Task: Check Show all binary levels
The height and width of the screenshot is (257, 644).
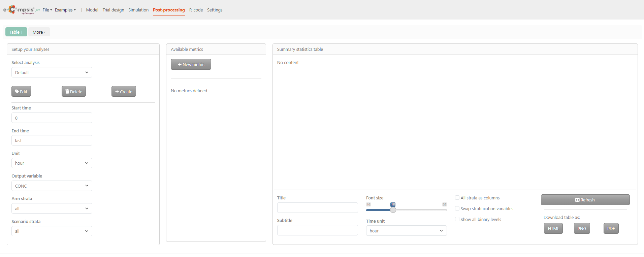Action: point(457,219)
